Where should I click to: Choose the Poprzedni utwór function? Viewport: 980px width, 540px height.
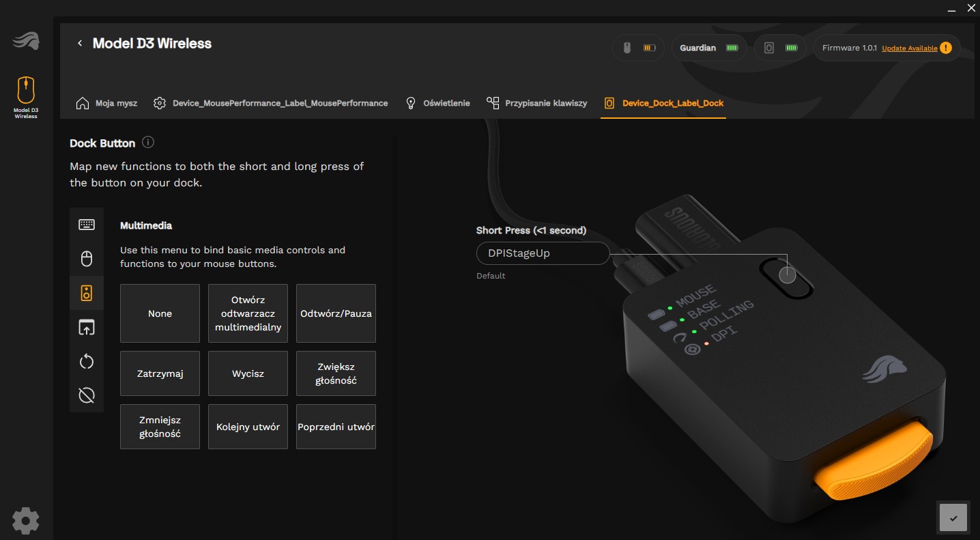click(336, 427)
